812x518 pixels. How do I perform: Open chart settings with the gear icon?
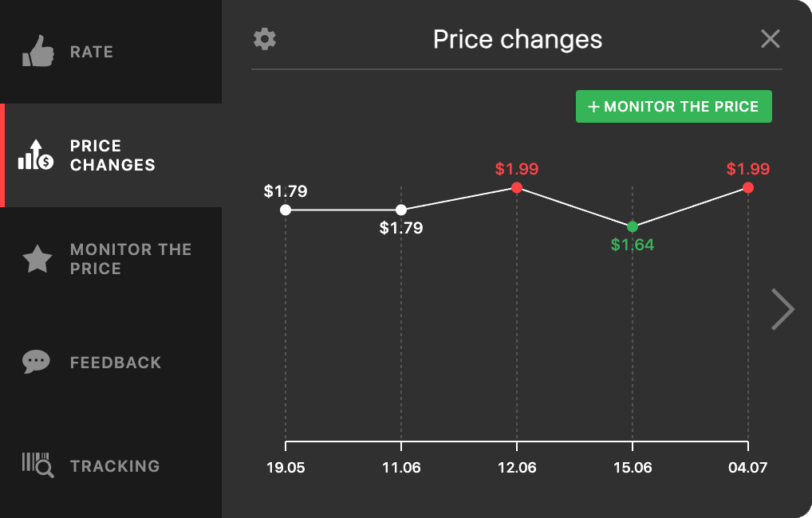point(264,38)
